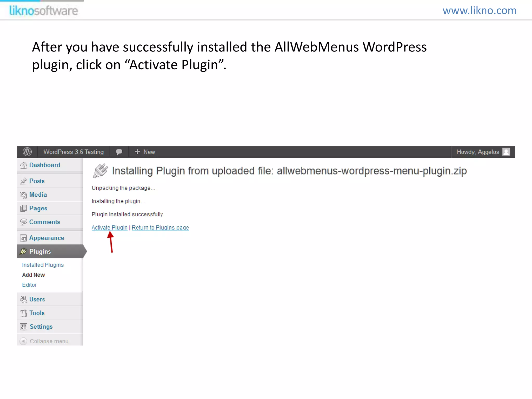Click the Appearance icon in sidebar

coord(24,238)
